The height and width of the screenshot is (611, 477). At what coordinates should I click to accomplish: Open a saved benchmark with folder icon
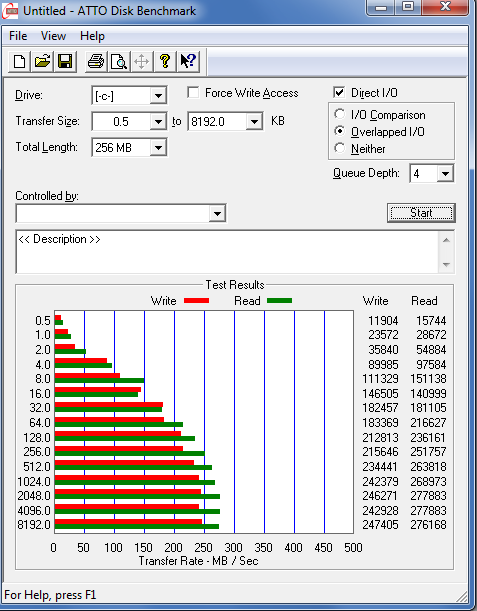point(42,62)
